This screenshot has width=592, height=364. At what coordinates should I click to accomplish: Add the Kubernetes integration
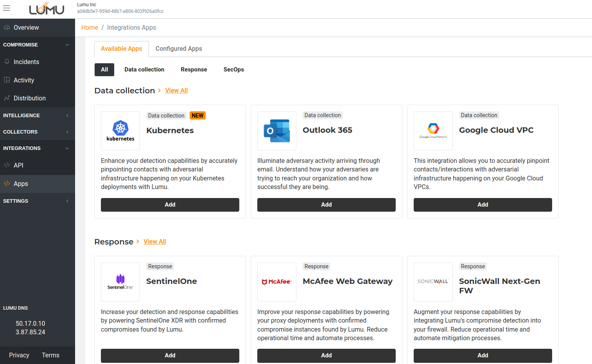click(170, 205)
